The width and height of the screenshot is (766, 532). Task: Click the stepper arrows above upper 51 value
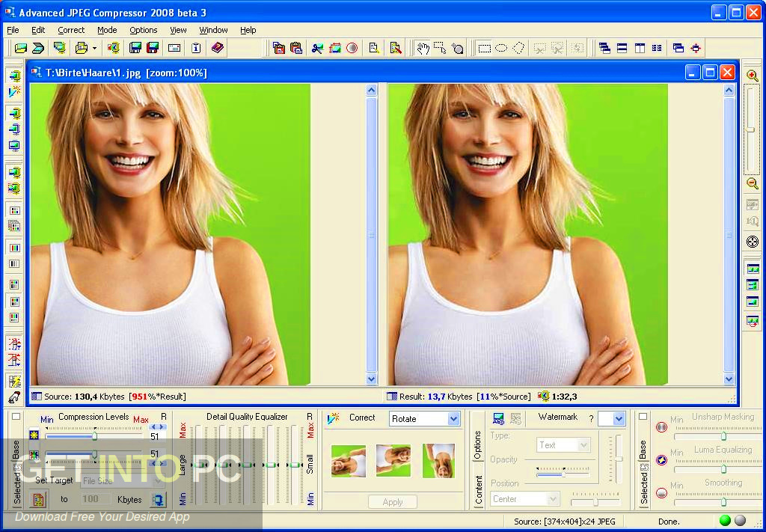click(157, 426)
